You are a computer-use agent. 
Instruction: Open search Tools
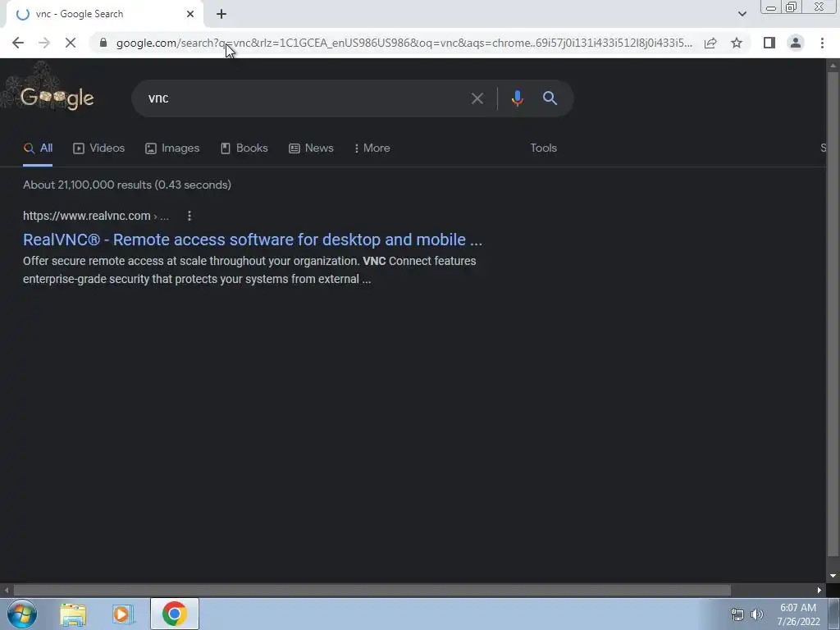[543, 148]
